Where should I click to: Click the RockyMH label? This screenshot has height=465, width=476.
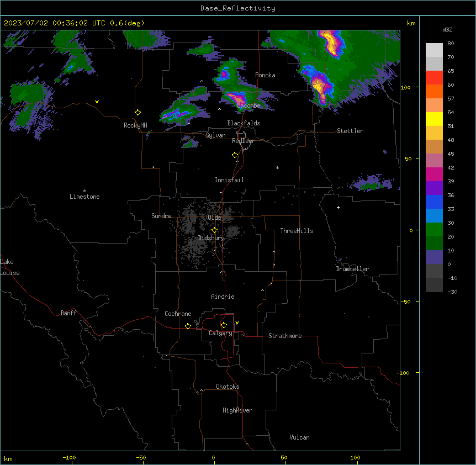pyautogui.click(x=135, y=125)
